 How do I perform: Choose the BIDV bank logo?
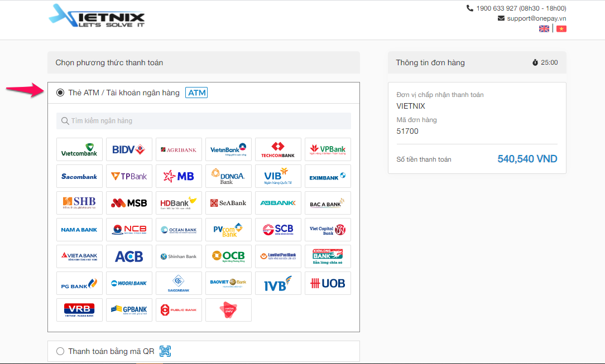click(x=129, y=149)
